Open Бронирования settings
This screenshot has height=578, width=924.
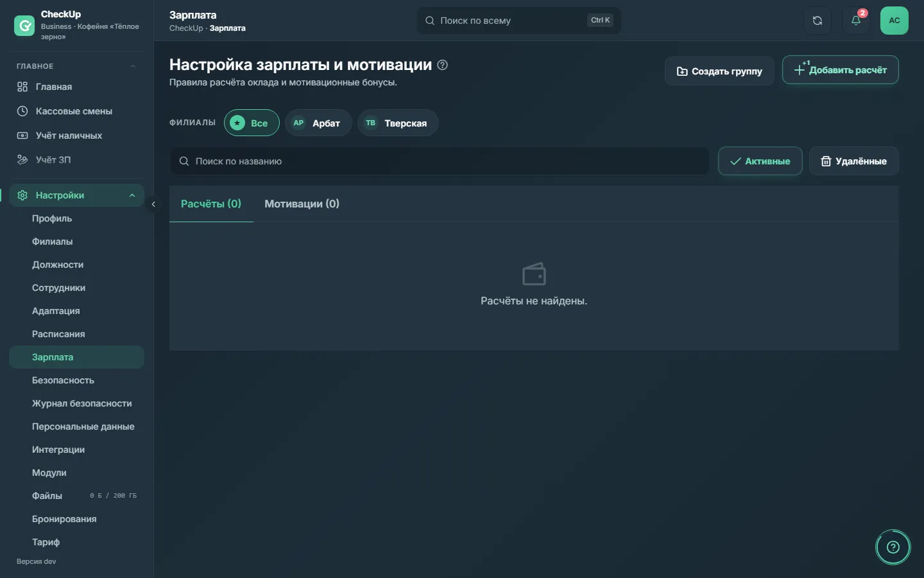(x=76, y=519)
